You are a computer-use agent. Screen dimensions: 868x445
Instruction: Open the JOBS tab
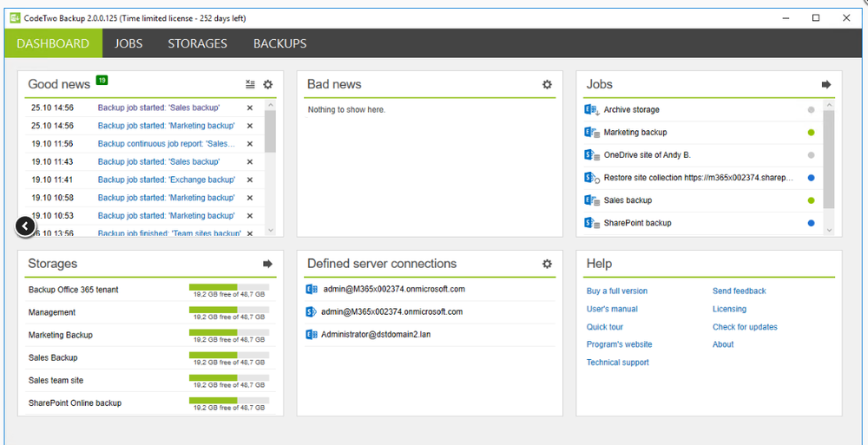coord(128,43)
